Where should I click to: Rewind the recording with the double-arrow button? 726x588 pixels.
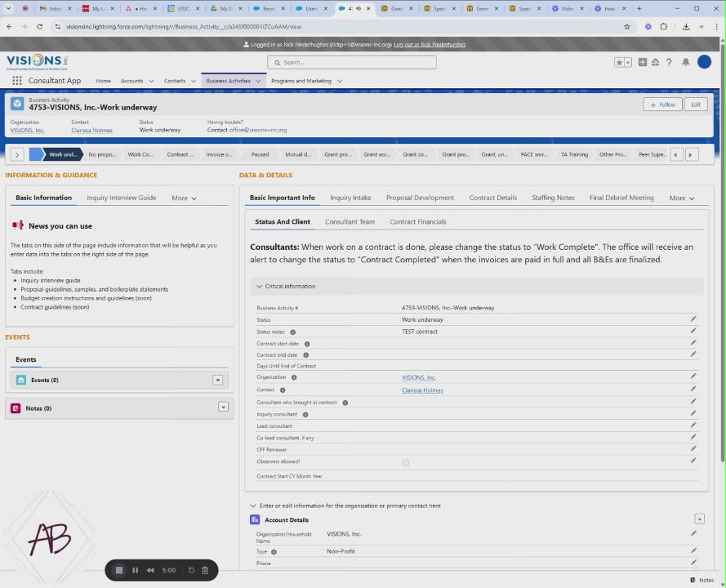150,570
